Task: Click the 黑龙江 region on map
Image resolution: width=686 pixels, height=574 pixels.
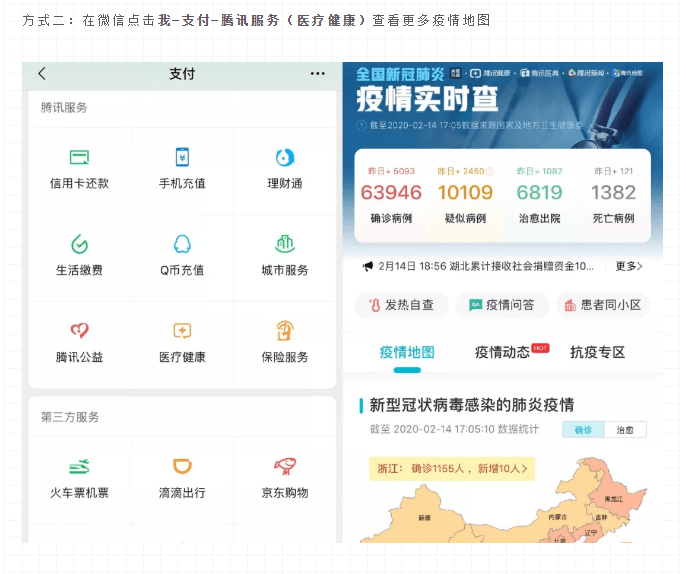Action: point(613,499)
